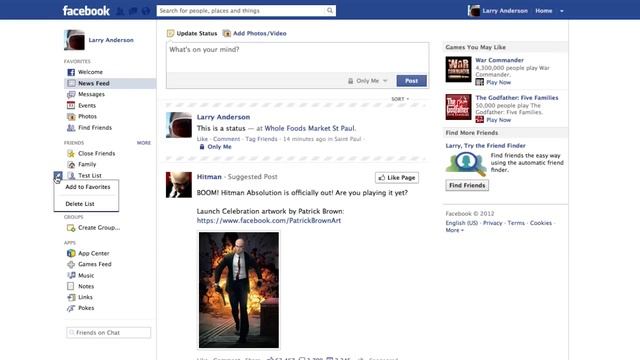The image size is (640, 360).
Task: Click Tag Friends on the status post
Action: (x=261, y=139)
